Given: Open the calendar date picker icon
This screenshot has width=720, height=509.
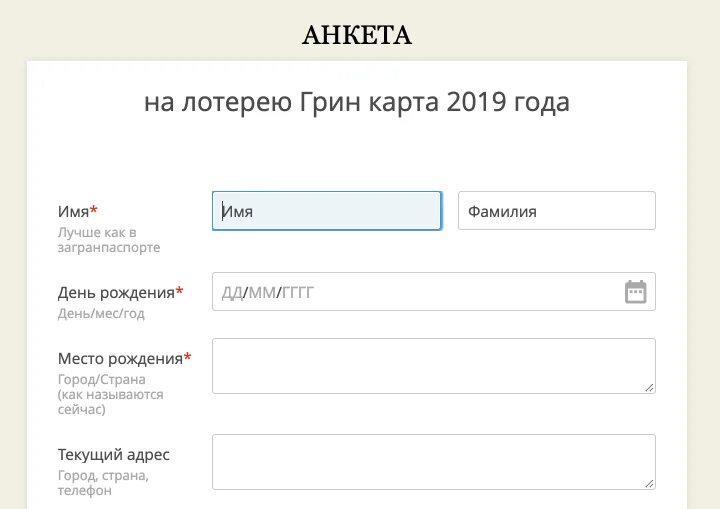Looking at the screenshot, I should [x=635, y=292].
